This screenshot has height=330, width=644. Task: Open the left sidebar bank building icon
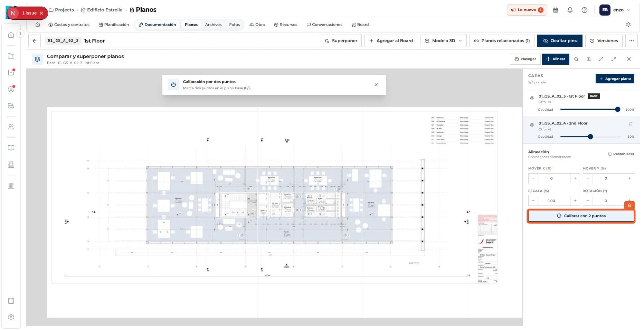11,186
